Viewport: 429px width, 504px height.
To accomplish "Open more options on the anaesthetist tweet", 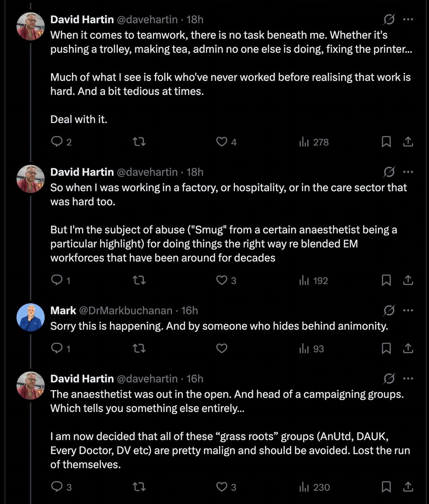I will tap(408, 378).
